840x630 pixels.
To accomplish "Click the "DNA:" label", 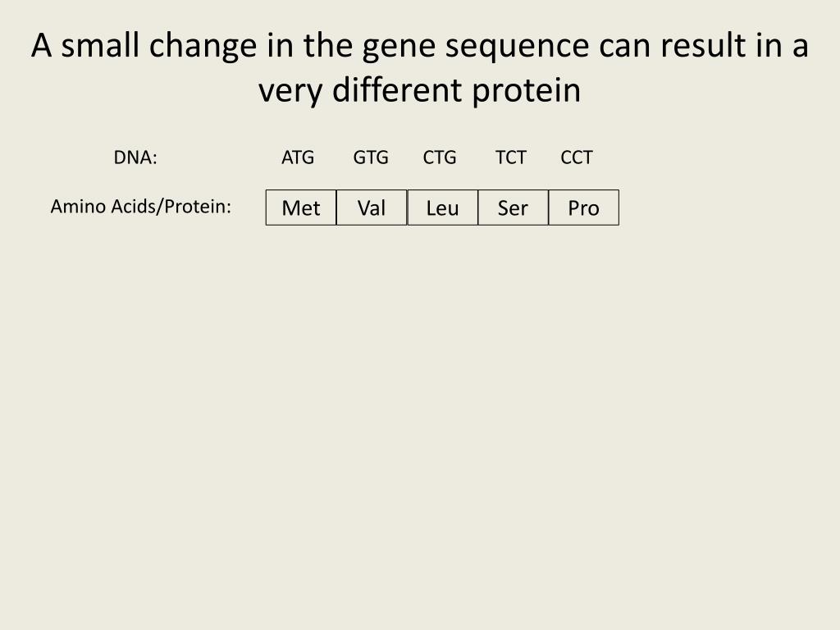I will pos(135,157).
